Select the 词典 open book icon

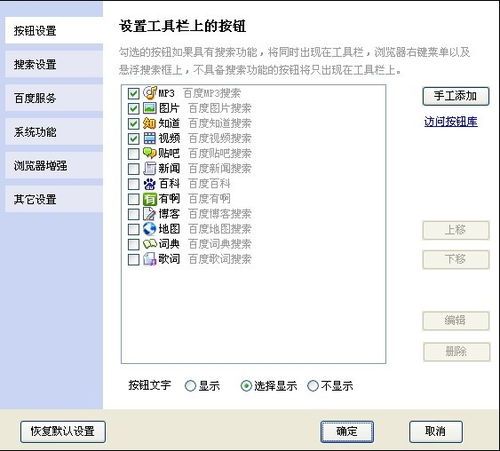tap(150, 244)
